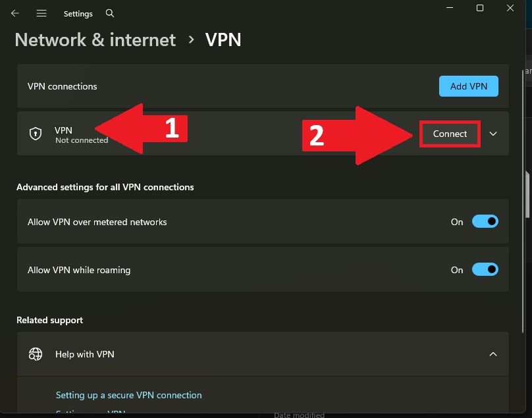Click the search magnifier icon
The width and height of the screenshot is (532, 418).
tap(110, 13)
